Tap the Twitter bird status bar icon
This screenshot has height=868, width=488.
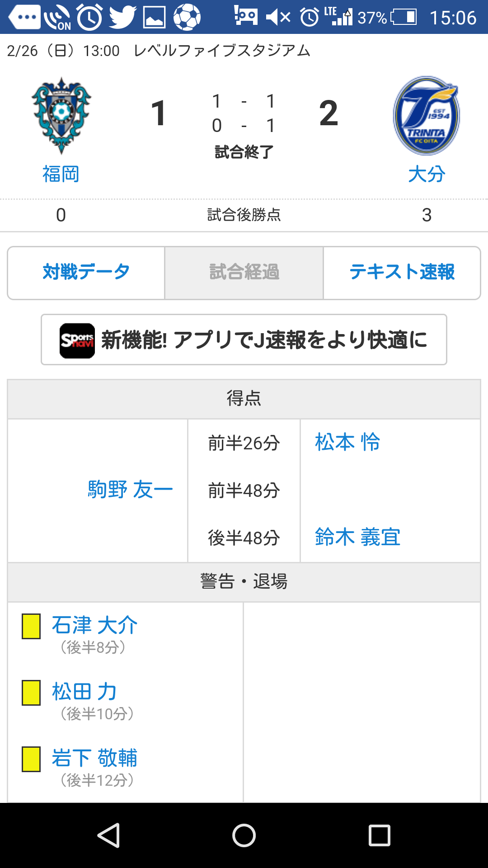coord(122,17)
